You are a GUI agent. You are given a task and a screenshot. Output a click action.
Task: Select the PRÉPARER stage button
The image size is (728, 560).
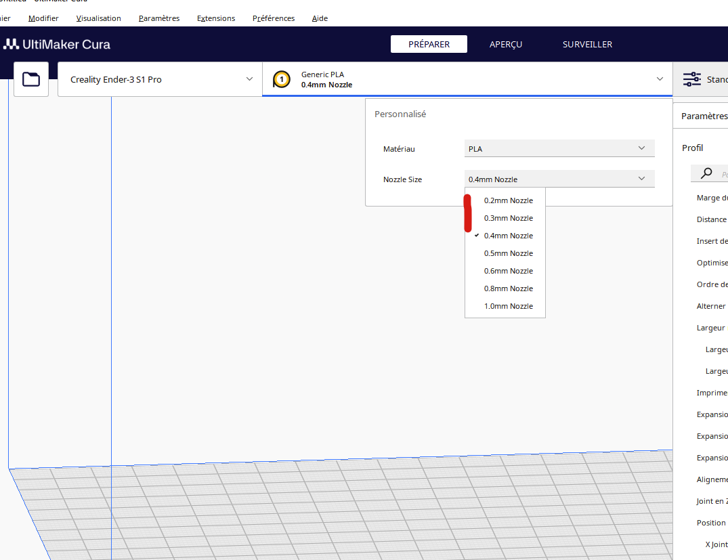(x=429, y=44)
